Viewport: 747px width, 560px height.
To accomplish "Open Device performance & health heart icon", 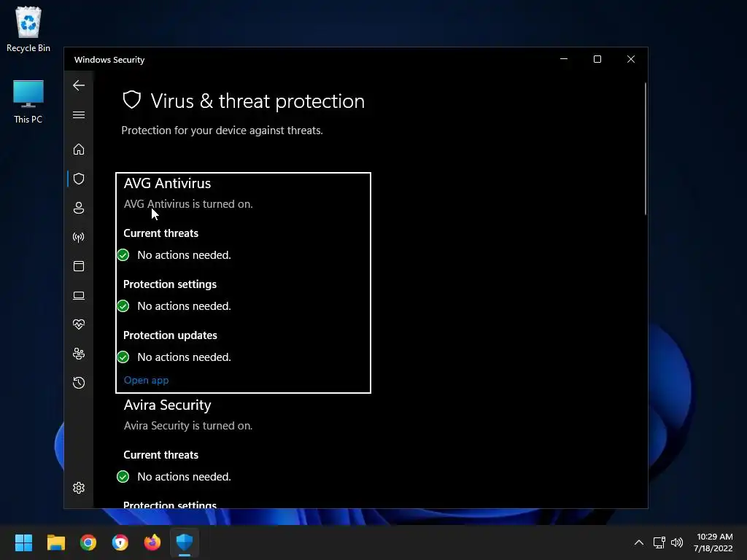I will click(79, 324).
